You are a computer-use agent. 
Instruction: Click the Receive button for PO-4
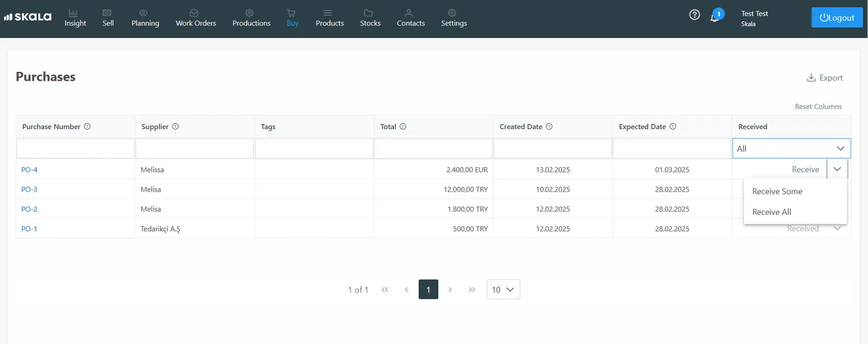coord(806,169)
